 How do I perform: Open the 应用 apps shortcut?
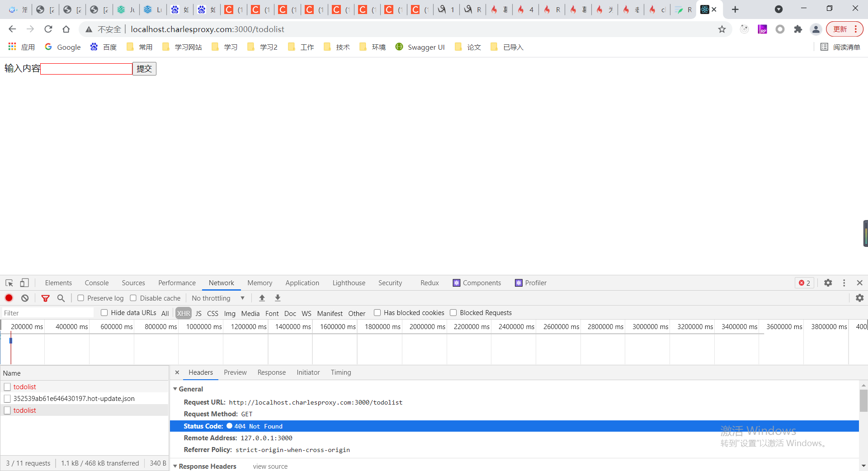click(x=21, y=47)
